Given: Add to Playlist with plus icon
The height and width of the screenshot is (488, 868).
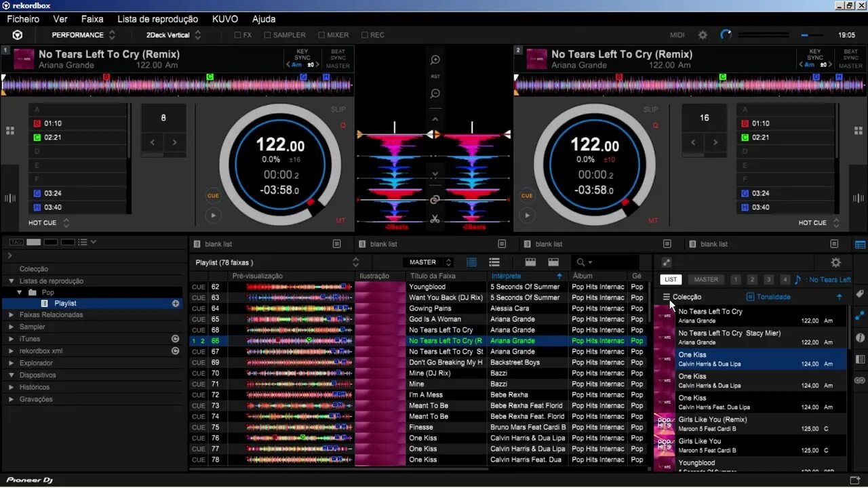Looking at the screenshot, I should pyautogui.click(x=176, y=304).
